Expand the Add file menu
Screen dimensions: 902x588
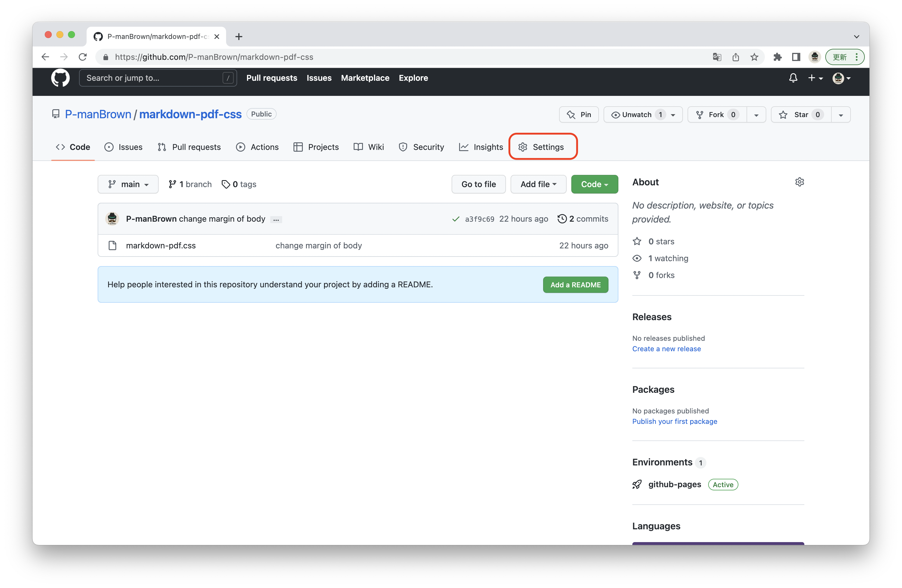[538, 184]
